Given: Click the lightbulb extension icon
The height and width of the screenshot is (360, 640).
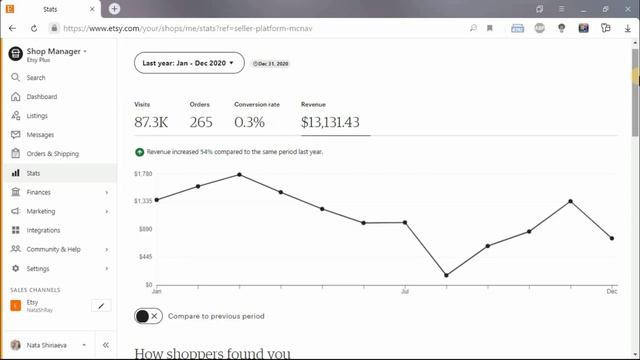Looking at the screenshot, I should (x=562, y=28).
